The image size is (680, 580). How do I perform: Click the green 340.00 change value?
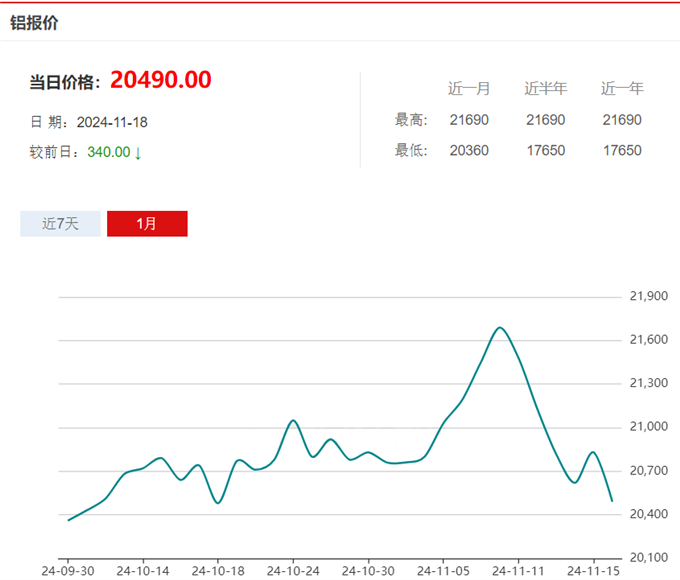coord(108,152)
